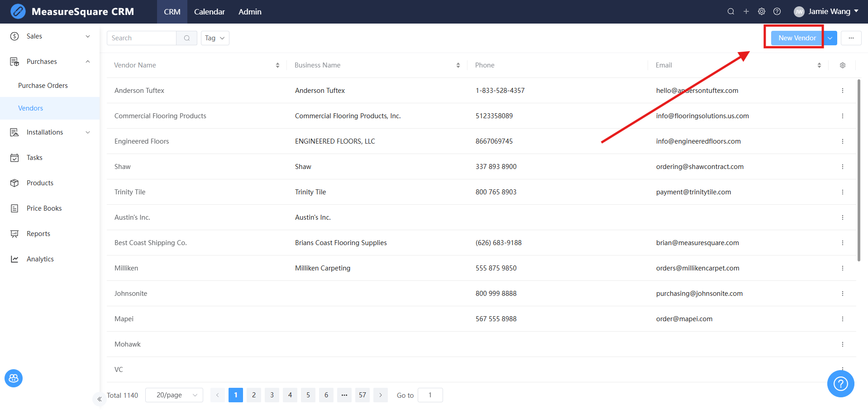Click the MeasureSquare CRM logo icon

pyautogui.click(x=18, y=11)
